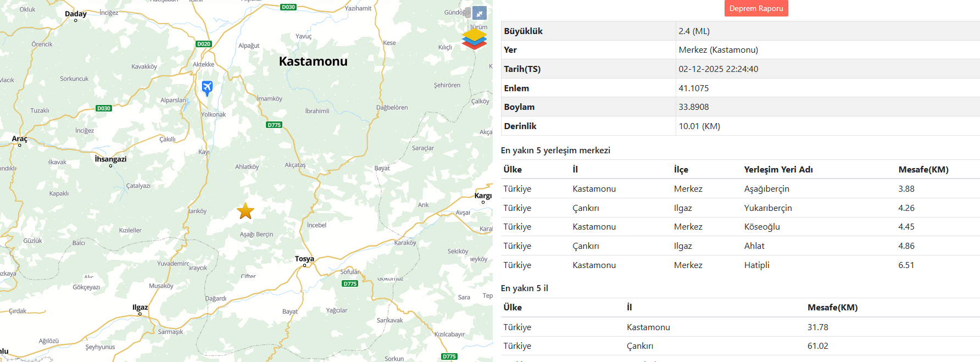Click the Araç town label

point(19,138)
